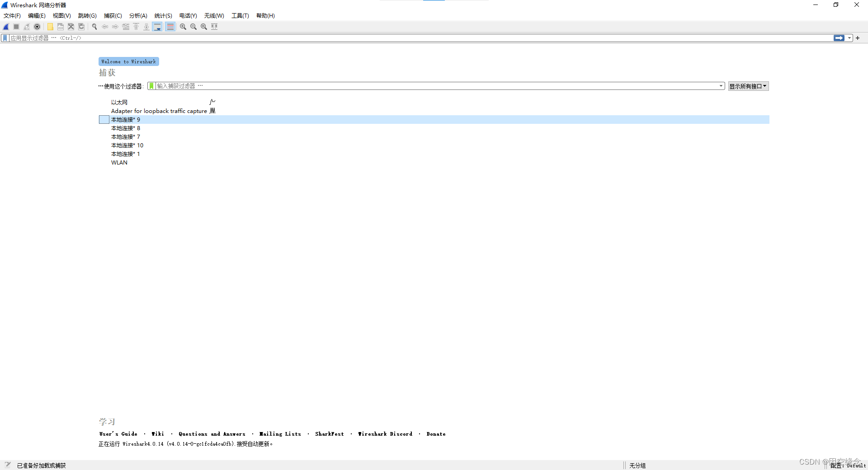The width and height of the screenshot is (868, 470).
Task: Open the 分析(A) menu
Action: pos(138,16)
